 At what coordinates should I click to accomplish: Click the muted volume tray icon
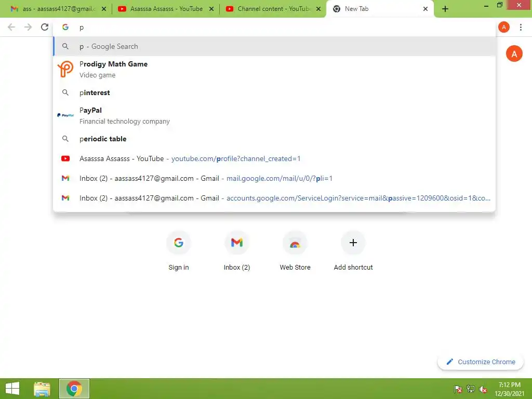(x=483, y=389)
